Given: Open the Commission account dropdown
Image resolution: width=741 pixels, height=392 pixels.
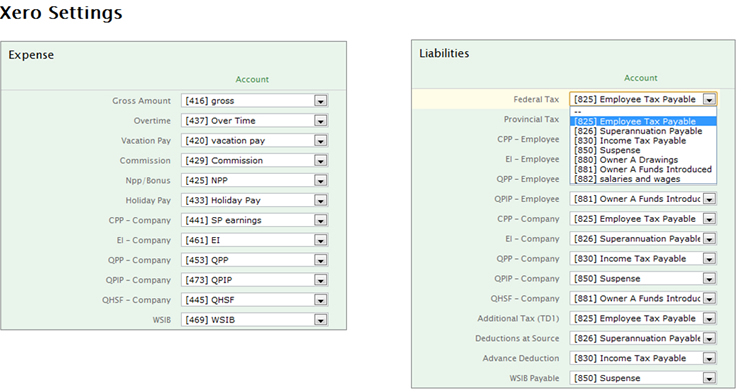Looking at the screenshot, I should 254,160.
